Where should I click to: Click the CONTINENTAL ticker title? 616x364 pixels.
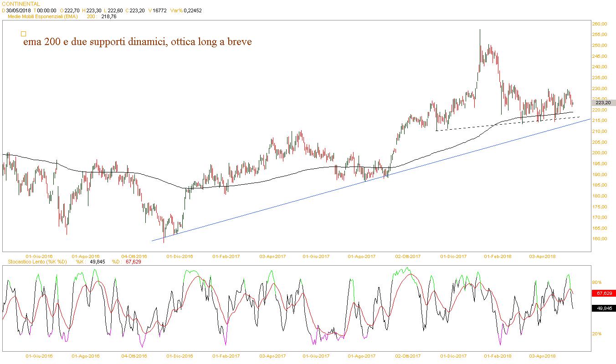pyautogui.click(x=21, y=4)
